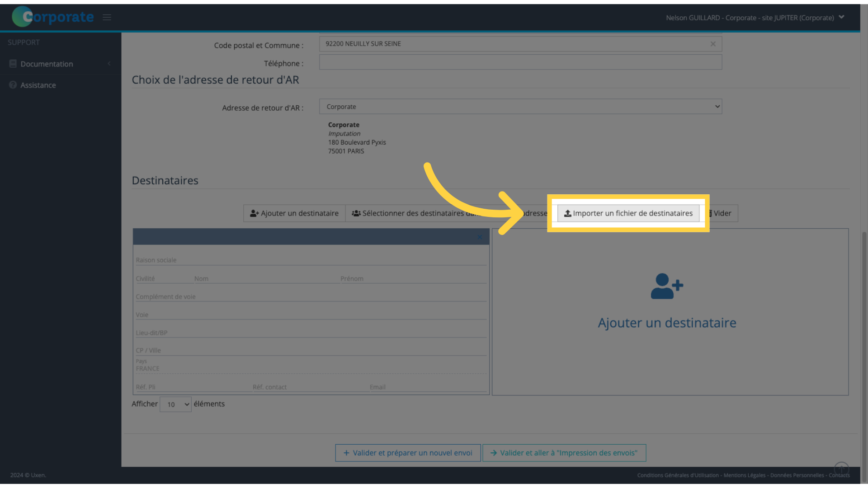
Task: Open Données Personnelles link
Action: [797, 475]
